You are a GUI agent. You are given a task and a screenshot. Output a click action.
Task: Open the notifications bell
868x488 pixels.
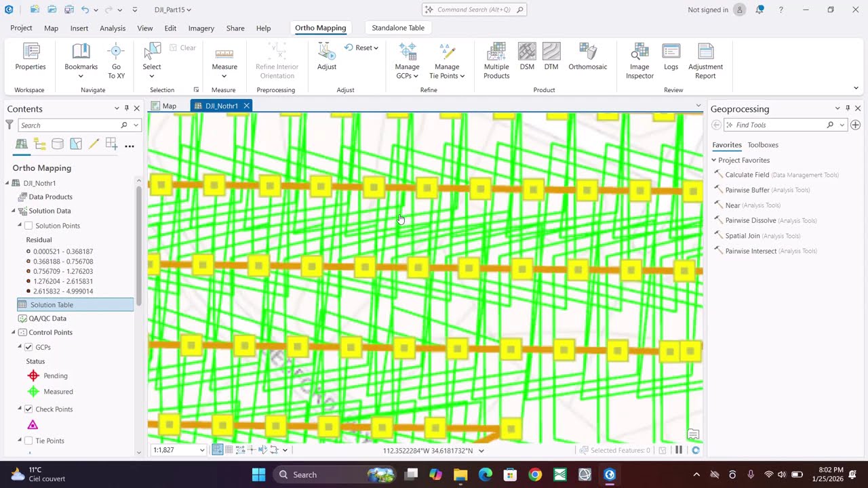coord(759,9)
